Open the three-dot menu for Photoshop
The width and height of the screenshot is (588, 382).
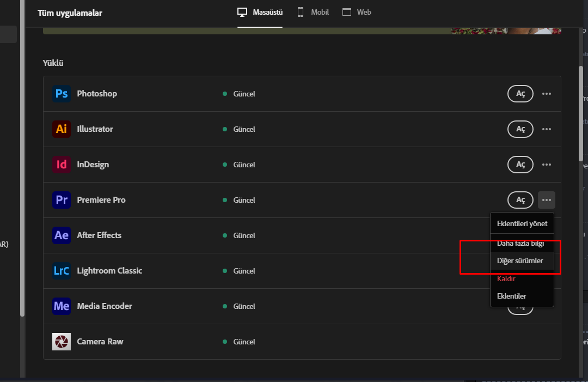pos(547,94)
